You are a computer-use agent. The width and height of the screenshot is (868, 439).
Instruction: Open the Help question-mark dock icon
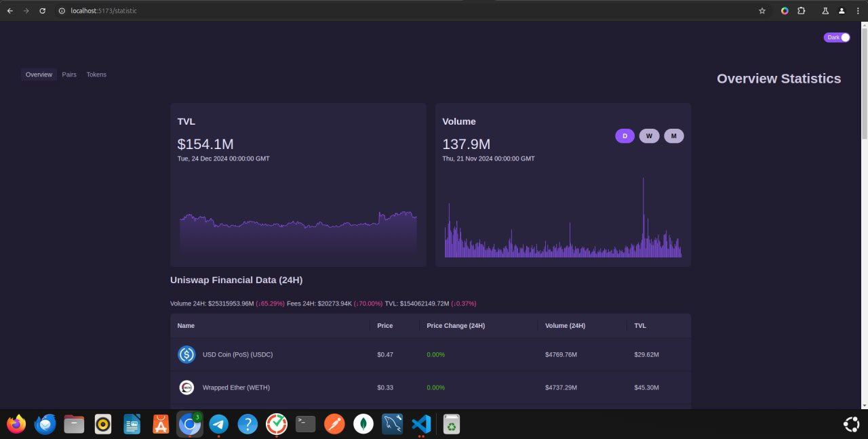tap(248, 425)
